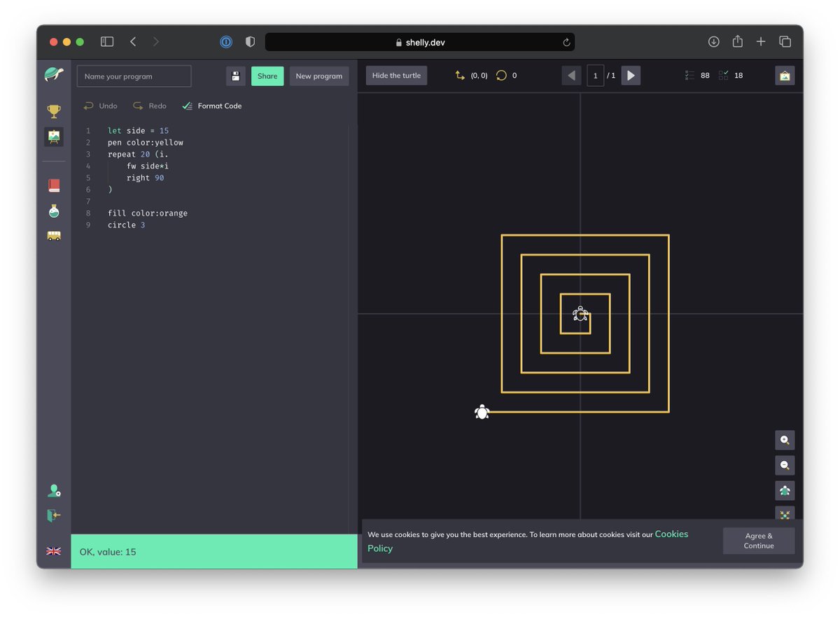Click the New program button
This screenshot has width=840, height=617.
[x=319, y=76]
